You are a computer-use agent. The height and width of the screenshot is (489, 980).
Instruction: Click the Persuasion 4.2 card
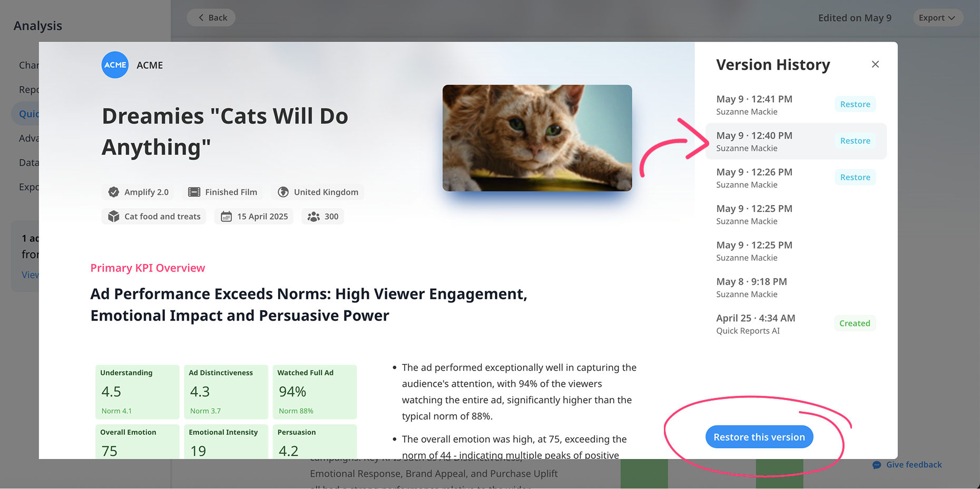315,442
